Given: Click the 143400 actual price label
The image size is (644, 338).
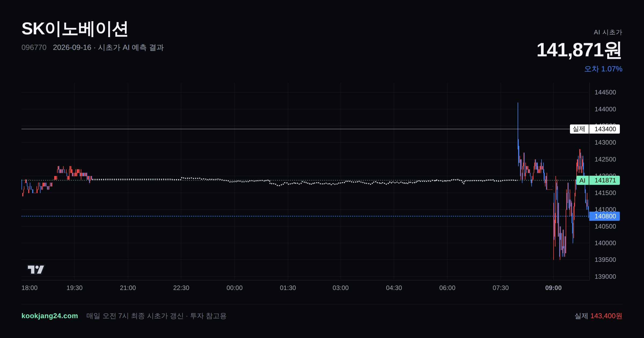Looking at the screenshot, I should (x=605, y=129).
